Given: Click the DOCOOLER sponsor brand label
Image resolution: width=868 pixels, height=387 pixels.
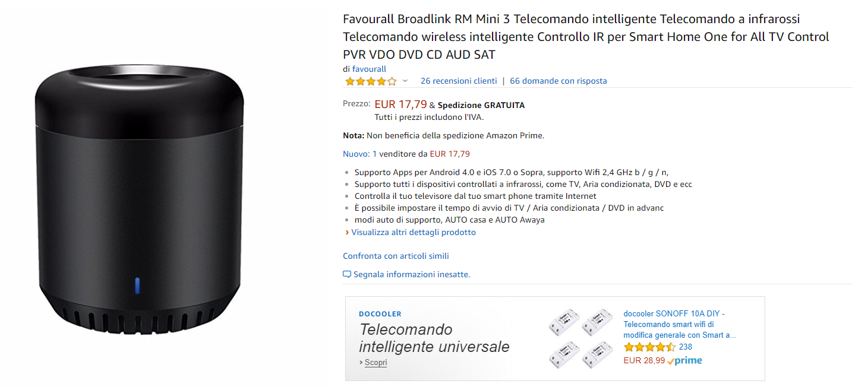Looking at the screenshot, I should click(x=380, y=314).
